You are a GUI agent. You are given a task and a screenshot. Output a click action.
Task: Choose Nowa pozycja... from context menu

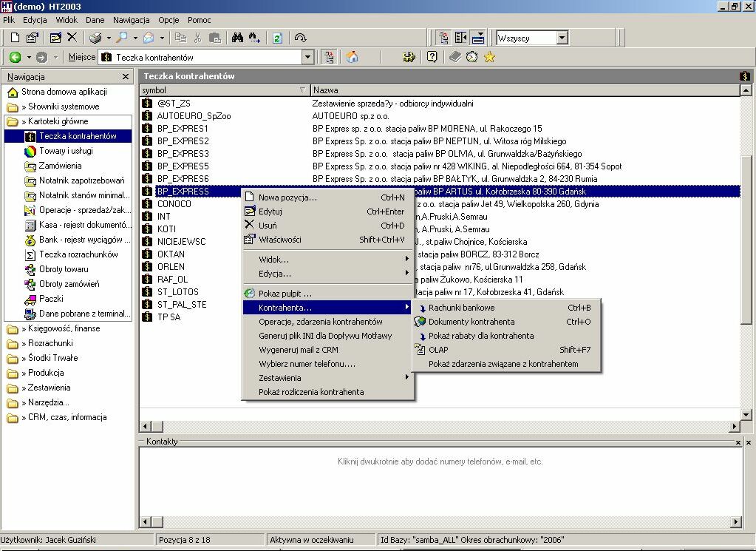[328, 197]
